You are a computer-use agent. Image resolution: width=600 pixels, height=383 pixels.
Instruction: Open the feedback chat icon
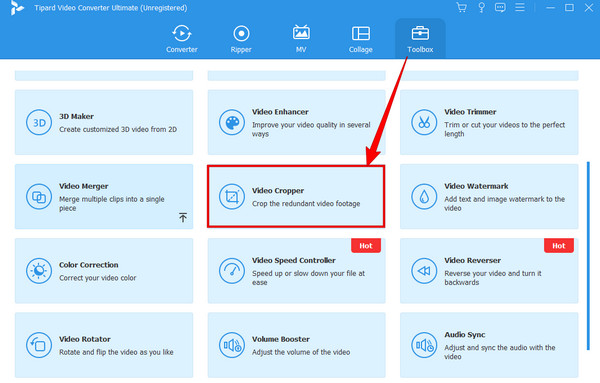coord(500,7)
